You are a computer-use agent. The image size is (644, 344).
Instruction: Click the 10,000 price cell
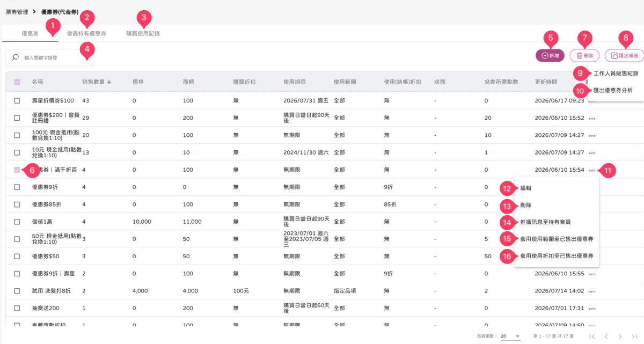[142, 222]
